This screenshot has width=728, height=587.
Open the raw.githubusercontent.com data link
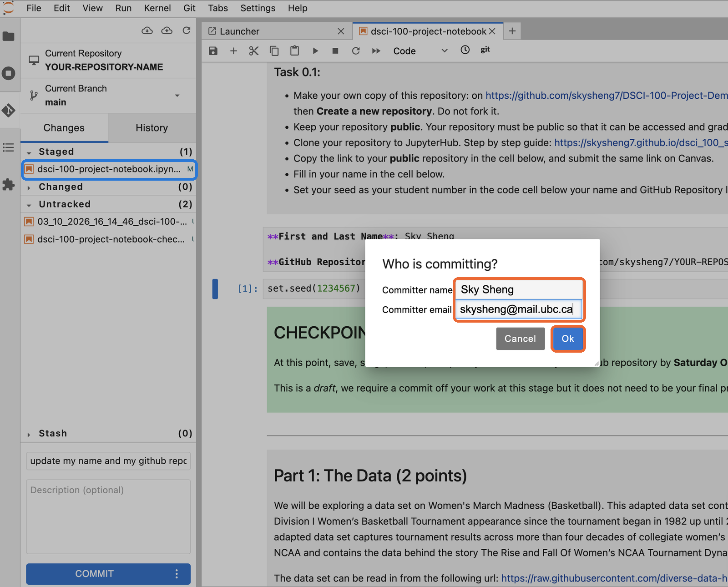[x=614, y=578]
